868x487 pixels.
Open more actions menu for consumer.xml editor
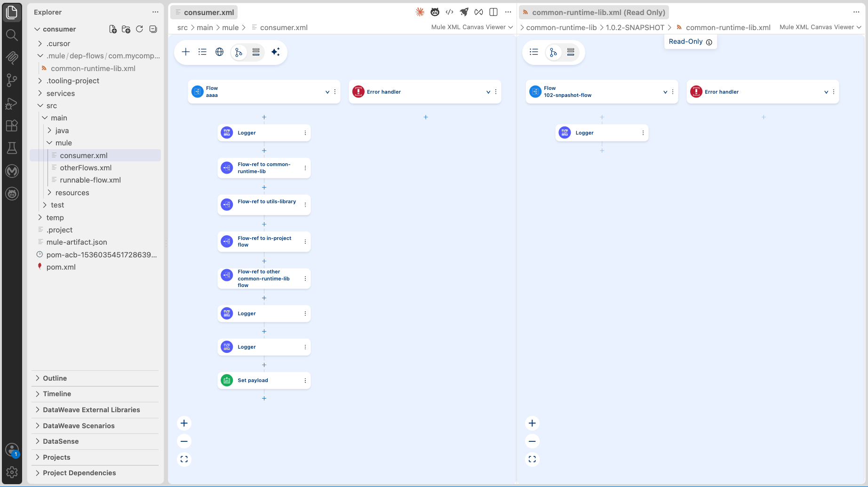(508, 12)
